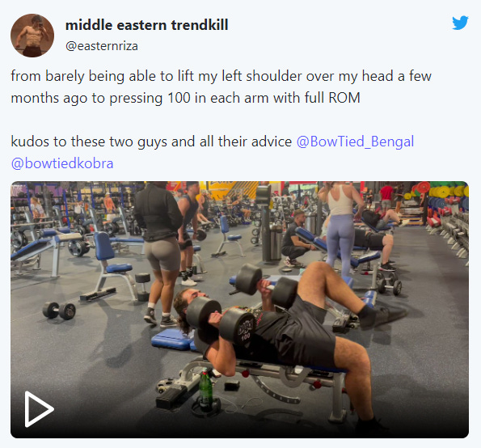
Task: Click the words 'left shoulder' in the tweet
Action: tap(262, 76)
